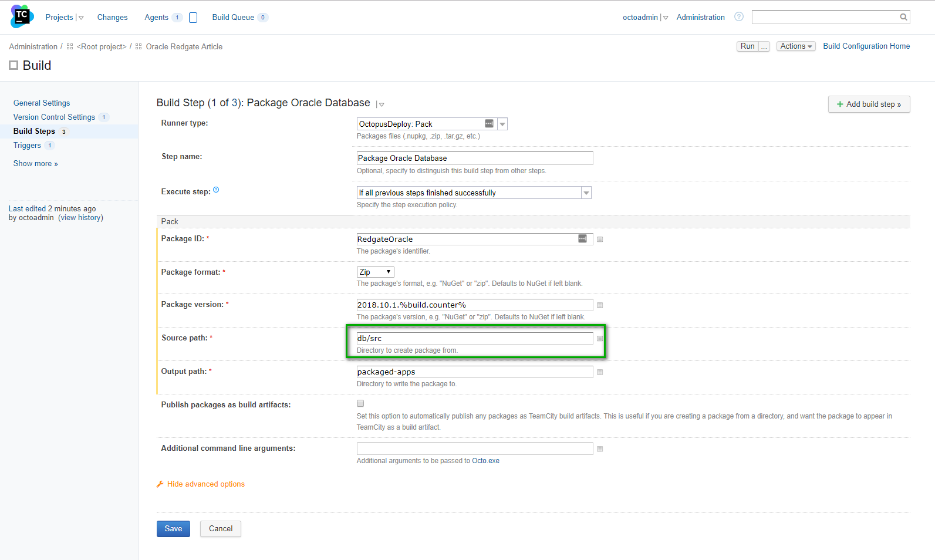Open the Package format Zip dropdown

375,272
